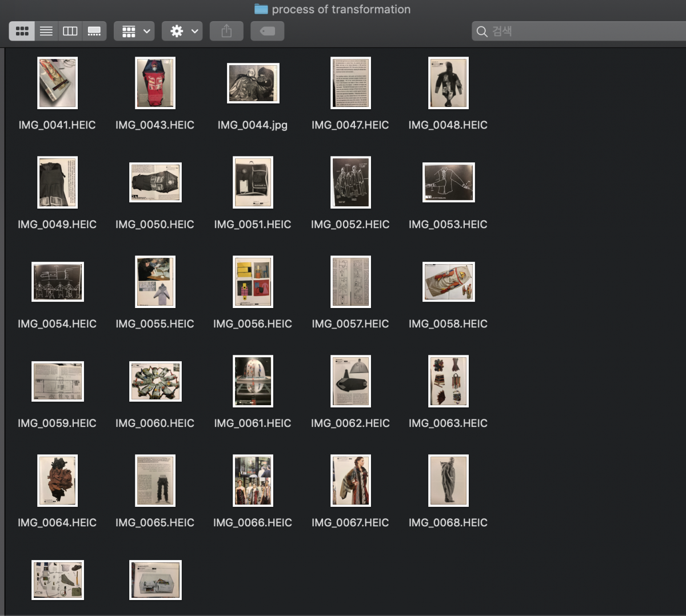Click the file name IMG_0056.HEIC
The width and height of the screenshot is (686, 616).
[253, 324]
